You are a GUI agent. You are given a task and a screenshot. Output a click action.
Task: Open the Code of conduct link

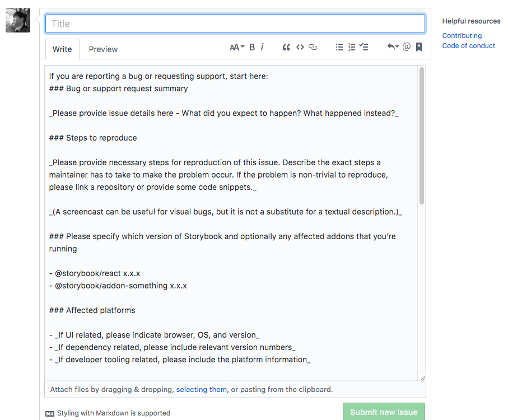click(x=468, y=46)
